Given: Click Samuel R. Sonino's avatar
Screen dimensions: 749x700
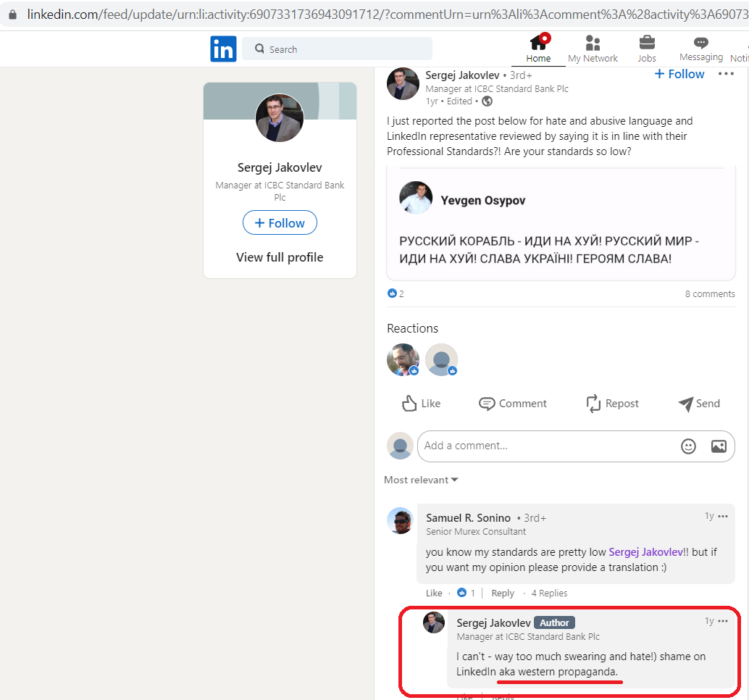Looking at the screenshot, I should (400, 521).
